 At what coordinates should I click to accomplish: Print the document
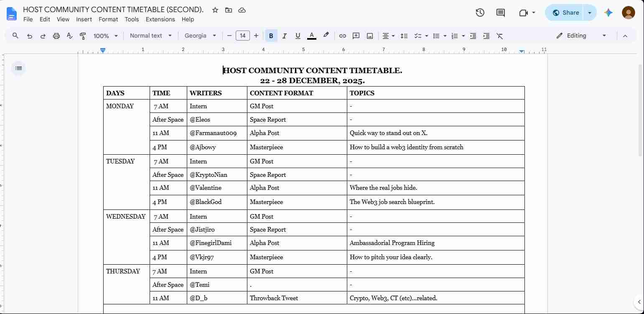(x=56, y=36)
